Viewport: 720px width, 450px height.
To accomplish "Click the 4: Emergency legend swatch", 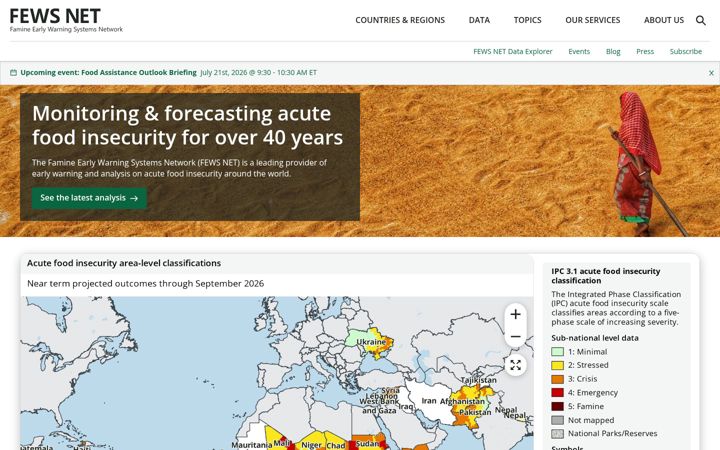I will pyautogui.click(x=557, y=393).
